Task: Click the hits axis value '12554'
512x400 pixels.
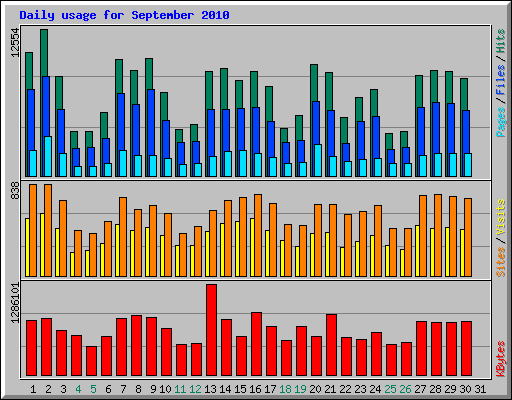Action: coord(15,43)
